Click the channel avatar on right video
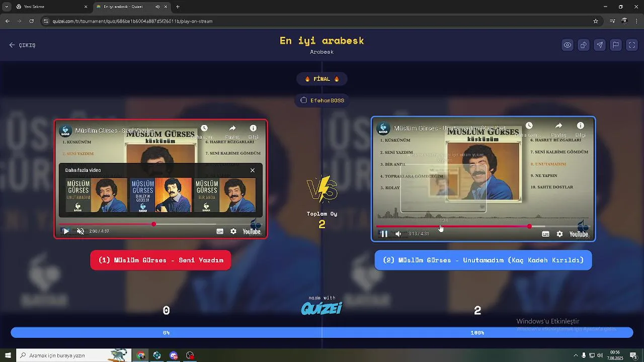 pyautogui.click(x=384, y=128)
